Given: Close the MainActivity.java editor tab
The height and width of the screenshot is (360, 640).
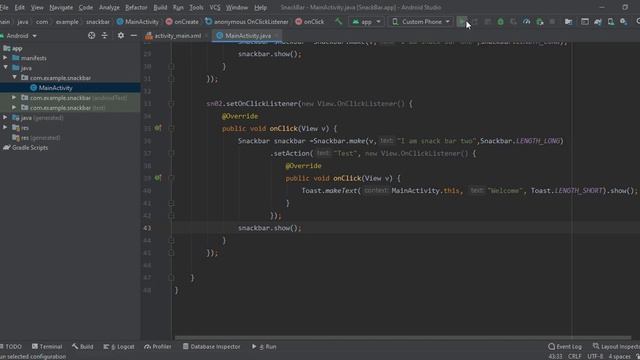Looking at the screenshot, I should 276,36.
